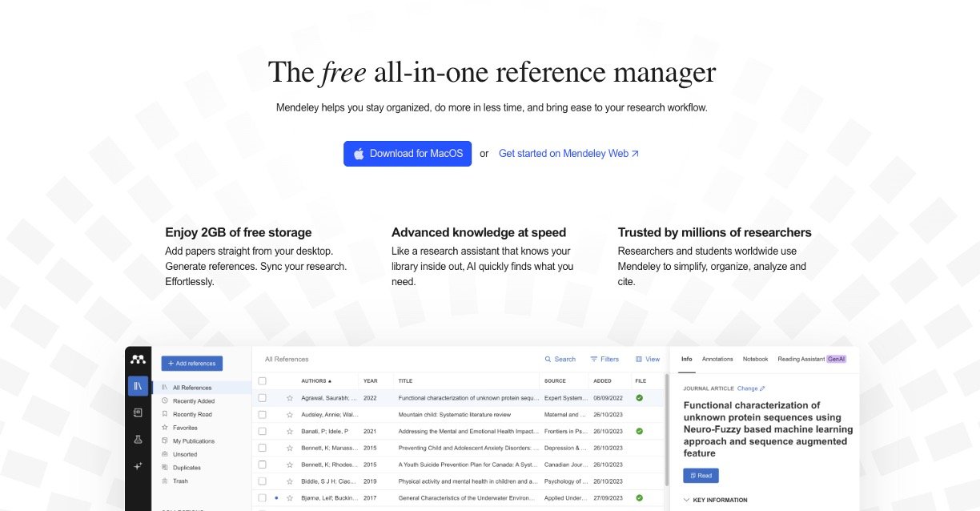Viewport: 980px width, 511px height.
Task: Open the Reading Assistant GenAI tab
Action: (x=811, y=360)
